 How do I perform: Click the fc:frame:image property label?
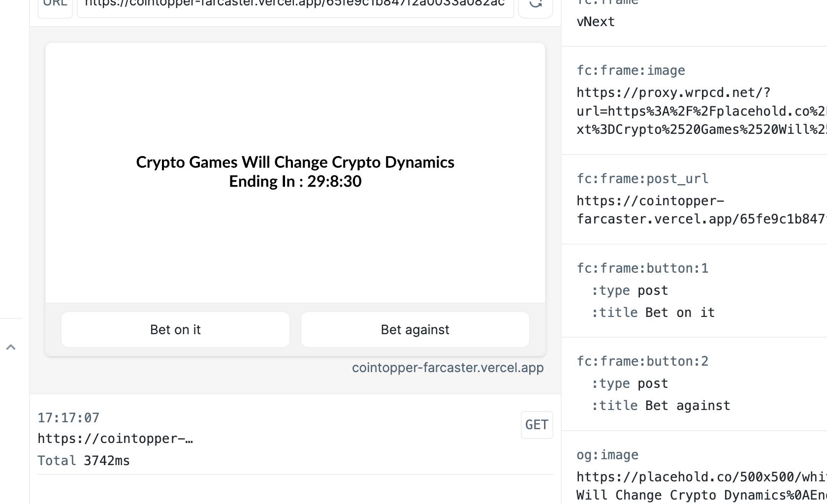(x=631, y=70)
